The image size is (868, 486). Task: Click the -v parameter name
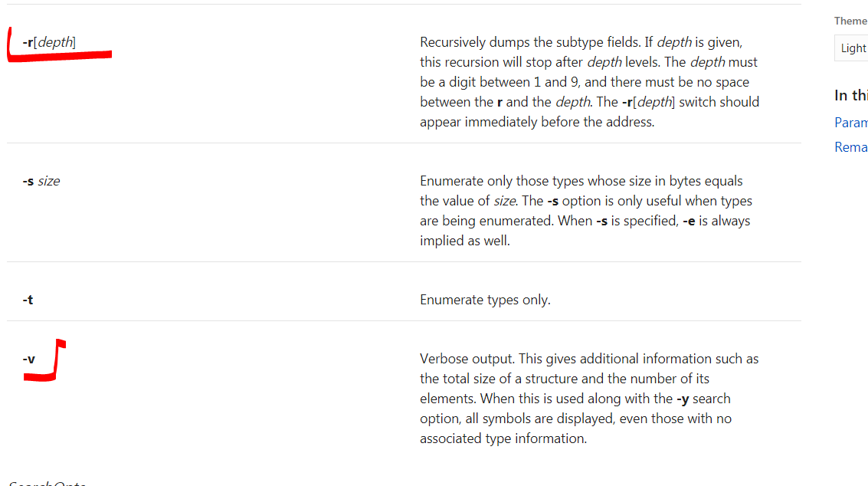point(28,359)
